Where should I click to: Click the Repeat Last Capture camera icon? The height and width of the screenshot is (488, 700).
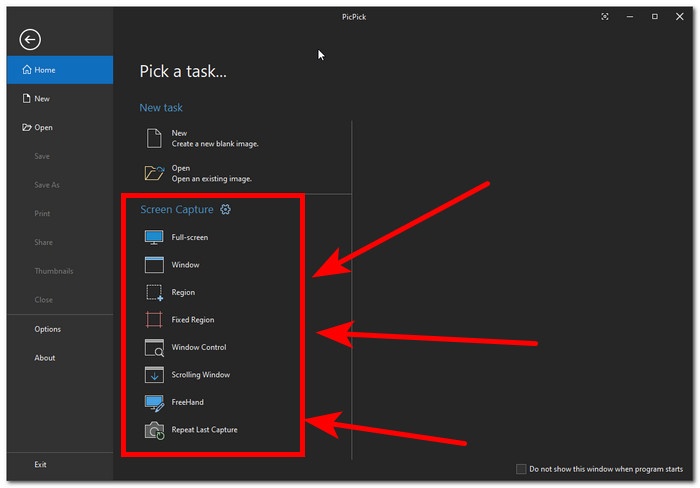tap(154, 430)
